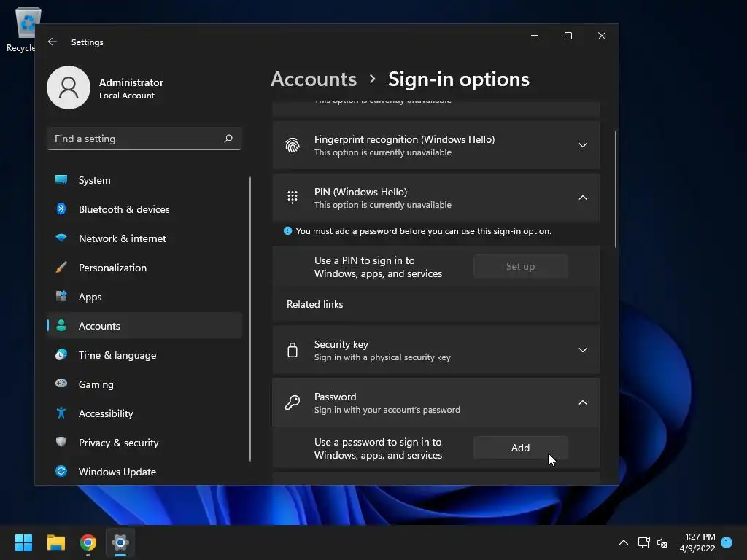Image resolution: width=747 pixels, height=560 pixels.
Task: Go back to Accounts via breadcrumb
Action: point(314,79)
